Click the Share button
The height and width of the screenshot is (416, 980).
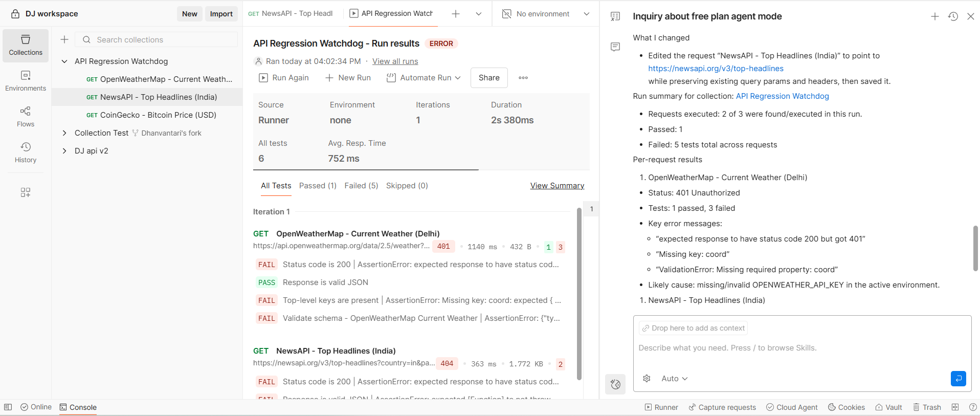coord(489,78)
